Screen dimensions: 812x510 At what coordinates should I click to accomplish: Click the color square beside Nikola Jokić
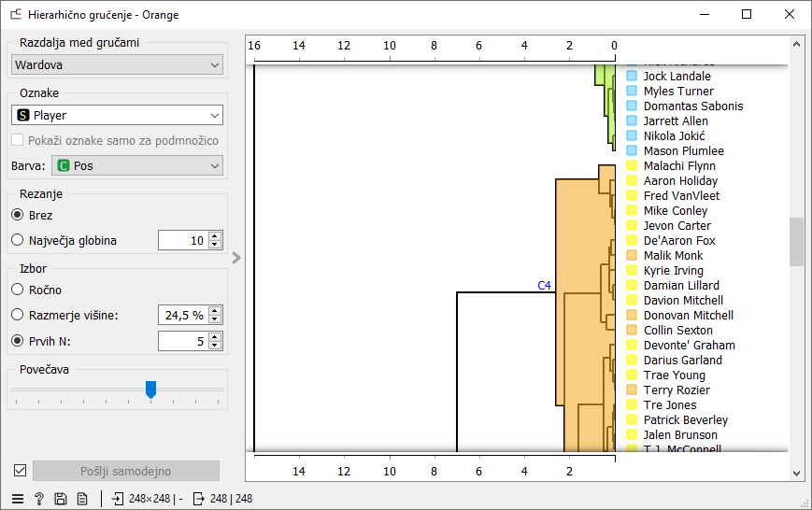pos(632,136)
